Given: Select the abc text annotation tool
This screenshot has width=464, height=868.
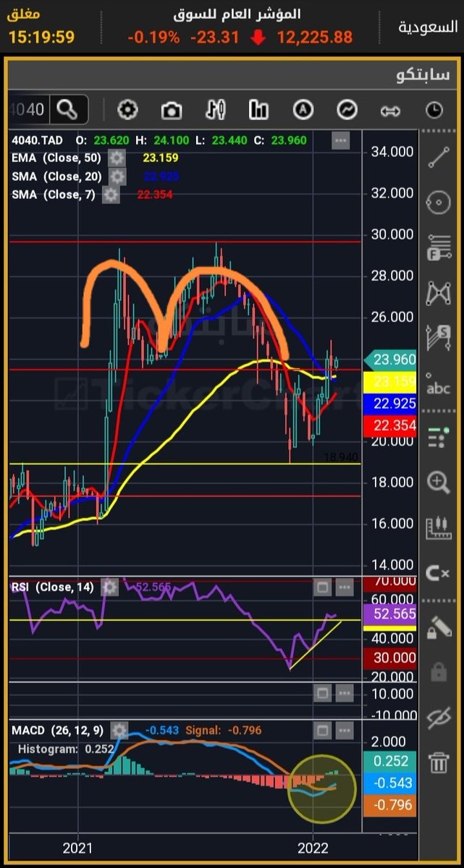Looking at the screenshot, I should 439,386.
